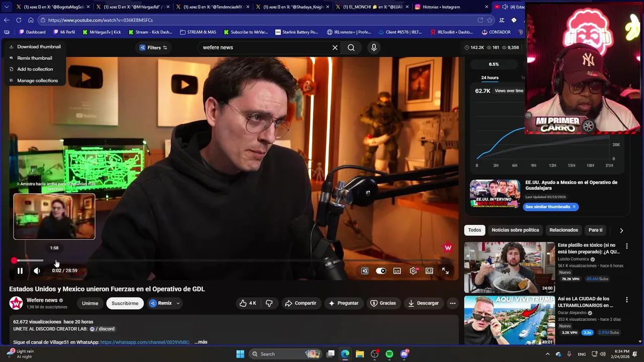The width and height of the screenshot is (644, 362).
Task: Click the Windows taskbar Search box
Action: click(285, 354)
